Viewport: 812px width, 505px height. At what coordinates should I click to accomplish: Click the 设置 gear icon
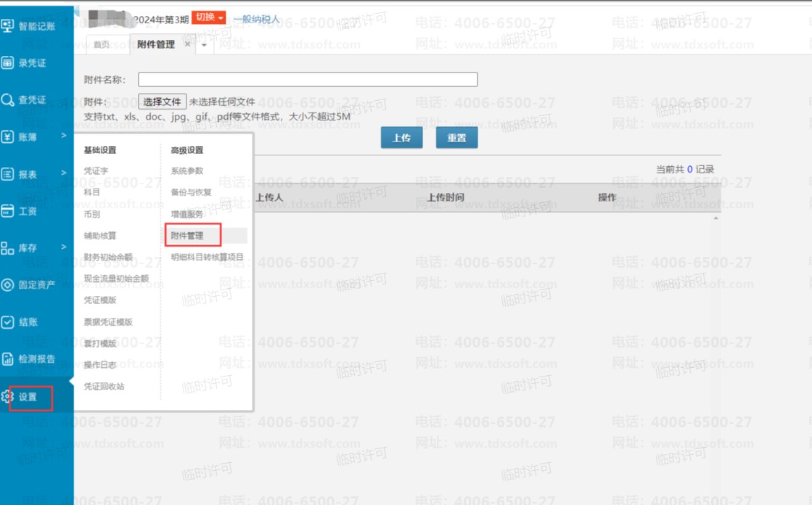8,397
